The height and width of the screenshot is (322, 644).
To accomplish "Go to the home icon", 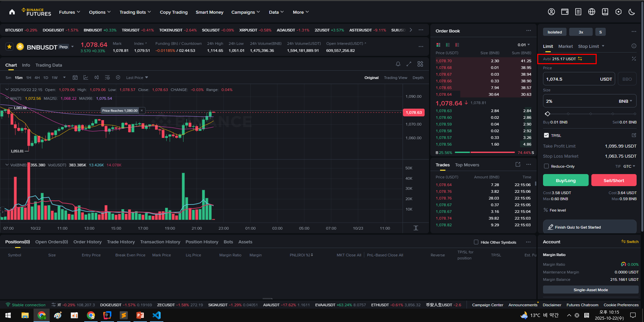I will pos(12,12).
